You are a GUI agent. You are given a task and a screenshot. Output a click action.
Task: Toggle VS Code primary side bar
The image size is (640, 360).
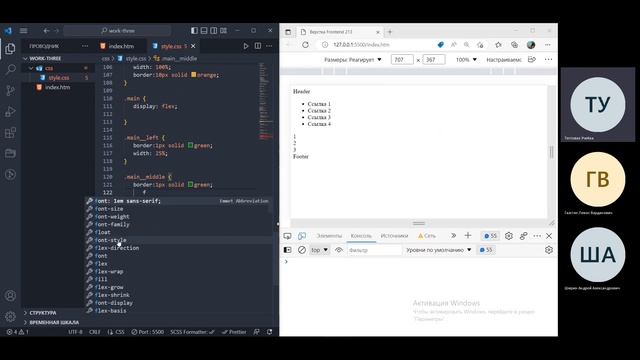point(194,31)
